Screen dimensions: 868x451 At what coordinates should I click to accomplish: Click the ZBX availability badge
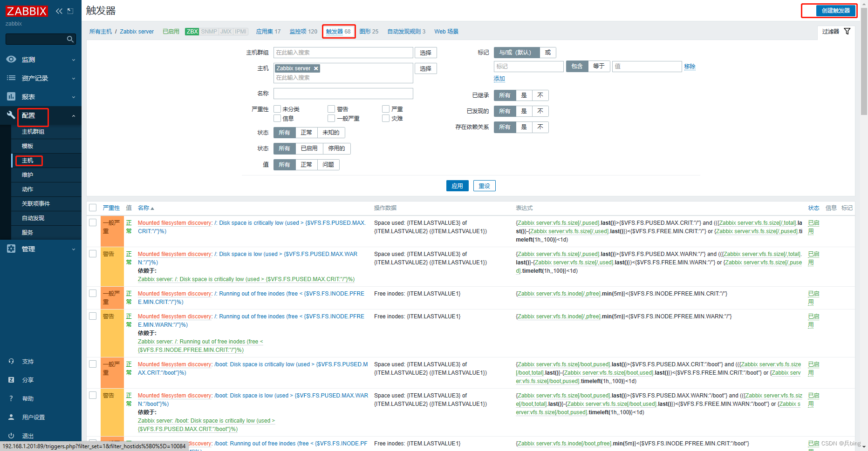[x=192, y=32]
